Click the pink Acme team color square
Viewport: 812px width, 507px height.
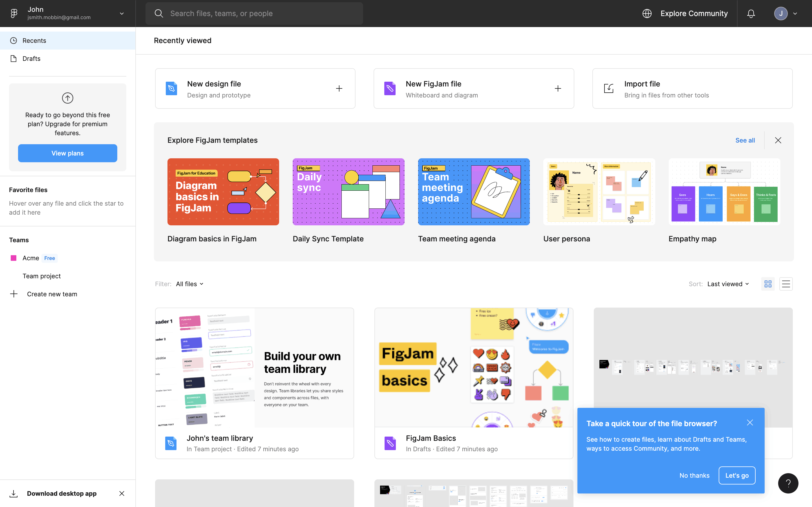tap(14, 258)
